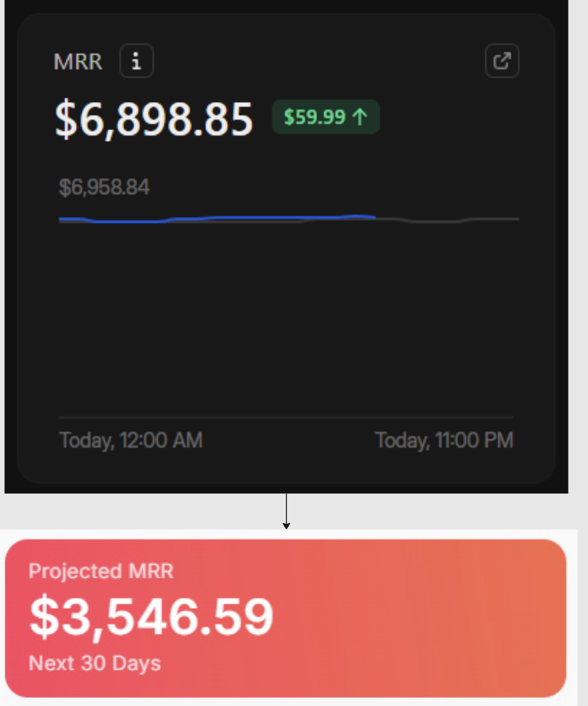Screen dimensions: 588x706
Task: Click the $59.99 increase badge
Action: click(325, 117)
